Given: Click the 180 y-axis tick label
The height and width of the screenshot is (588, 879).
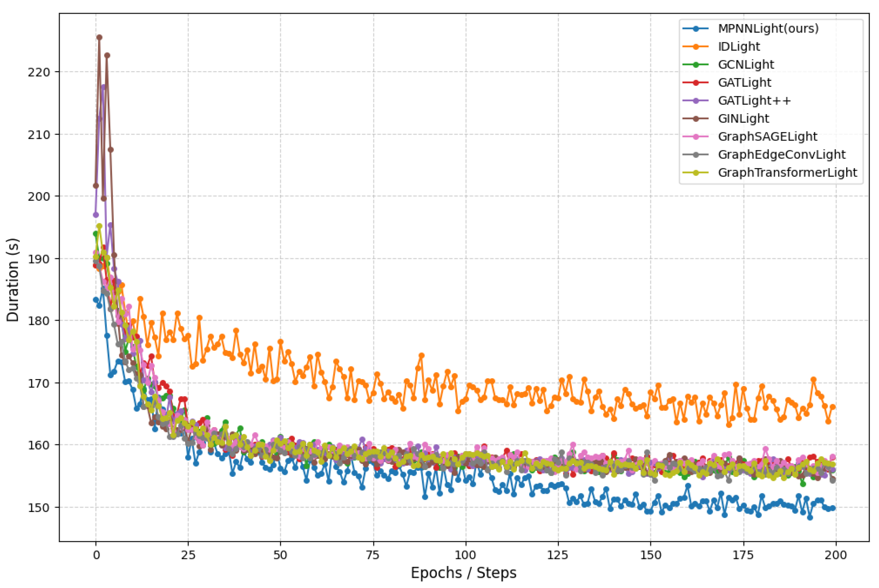Looking at the screenshot, I should point(39,321).
